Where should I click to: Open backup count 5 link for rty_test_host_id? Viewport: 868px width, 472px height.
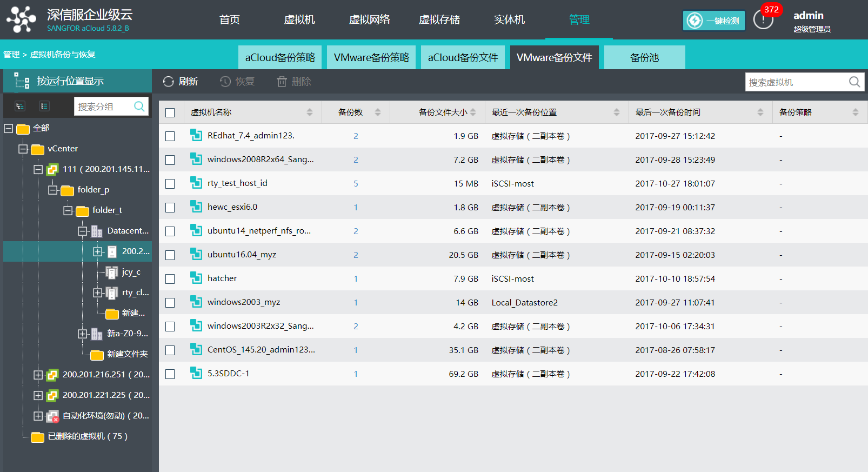click(356, 184)
